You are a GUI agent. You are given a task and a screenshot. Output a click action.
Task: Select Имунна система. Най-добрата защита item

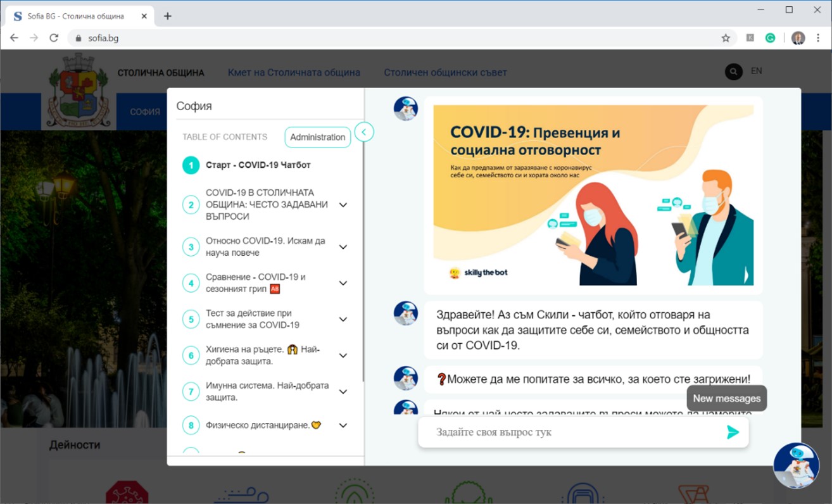pos(267,391)
